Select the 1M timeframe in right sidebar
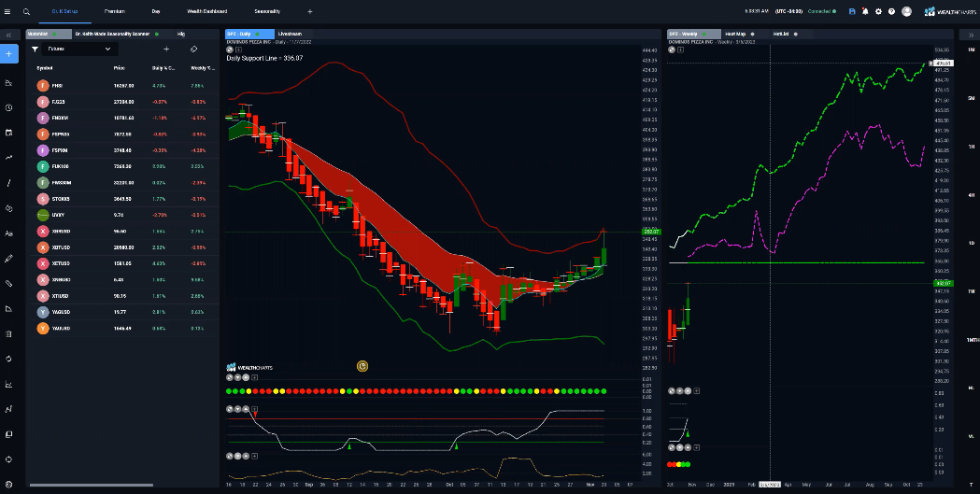This screenshot has height=494, width=980. tap(971, 49)
